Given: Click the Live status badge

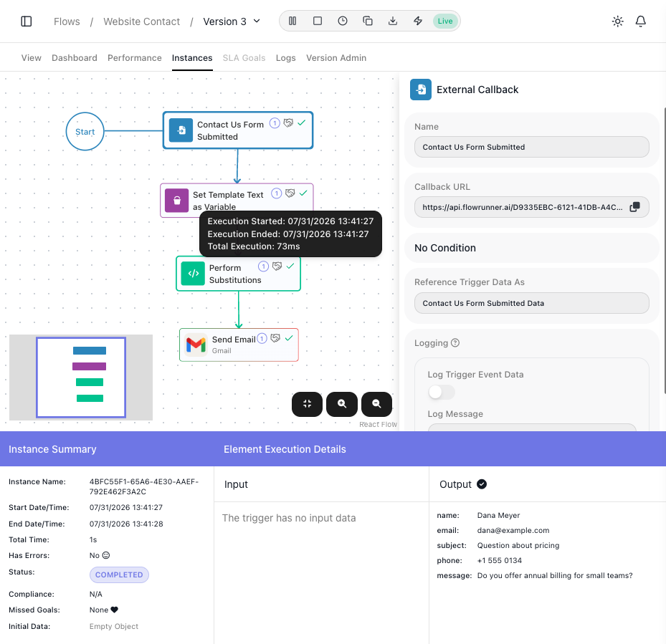Looking at the screenshot, I should pos(444,21).
